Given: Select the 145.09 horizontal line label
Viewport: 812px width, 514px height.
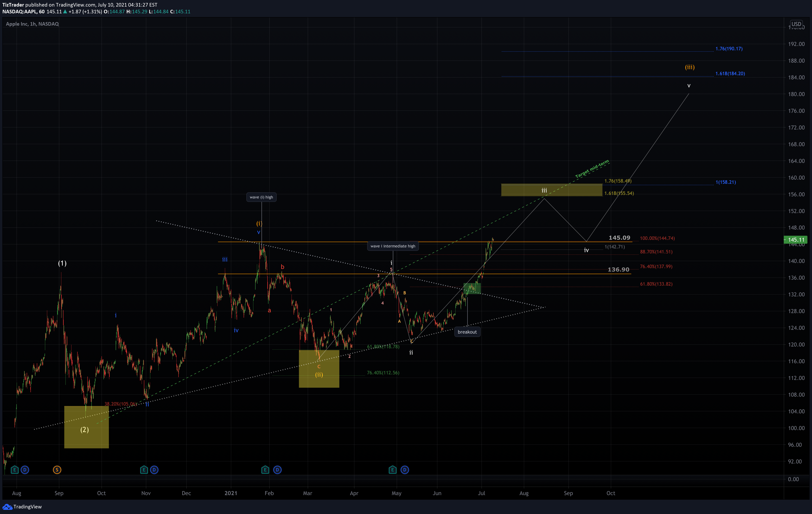Looking at the screenshot, I should (x=619, y=238).
